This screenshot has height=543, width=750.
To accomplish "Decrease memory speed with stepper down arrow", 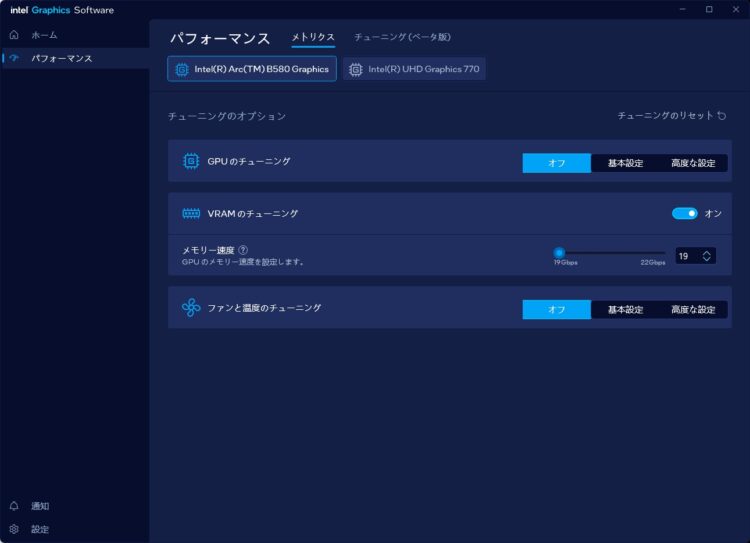I will pyautogui.click(x=707, y=259).
